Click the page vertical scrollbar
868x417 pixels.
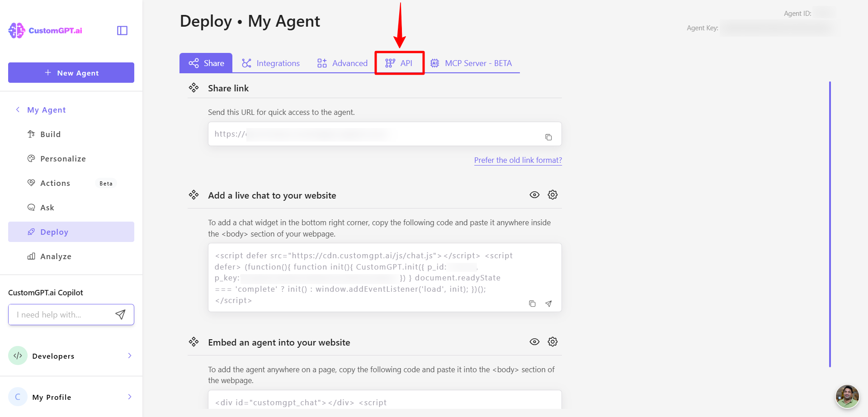coord(830,224)
